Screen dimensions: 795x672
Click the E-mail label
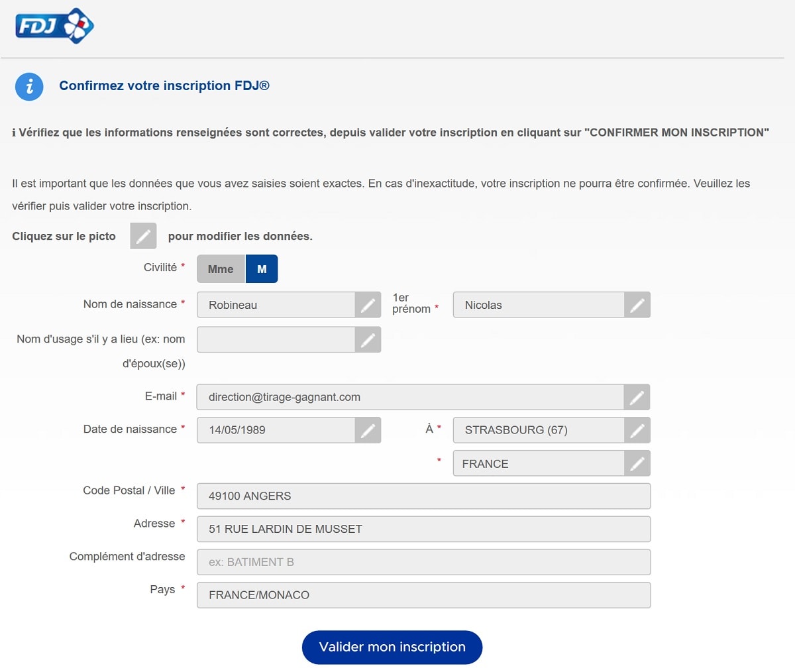pyautogui.click(x=161, y=396)
